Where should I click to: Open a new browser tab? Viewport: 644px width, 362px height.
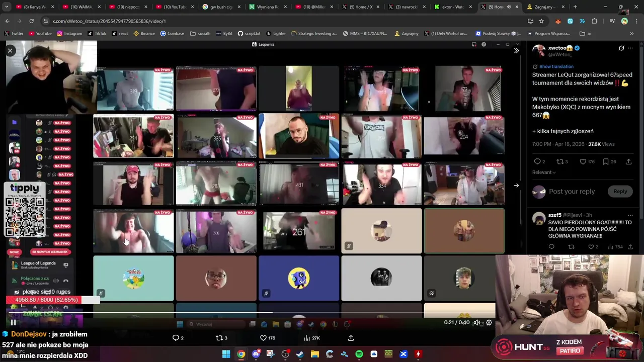point(575,7)
